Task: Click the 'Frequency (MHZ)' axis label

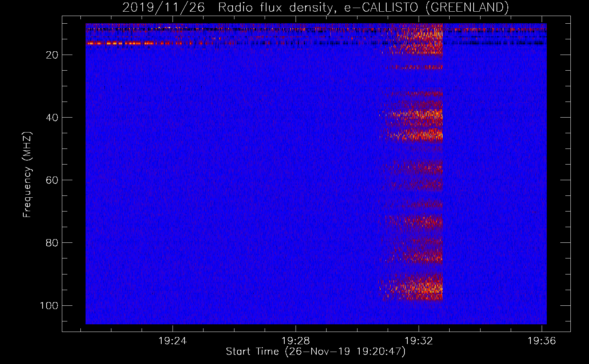Action: pos(27,174)
